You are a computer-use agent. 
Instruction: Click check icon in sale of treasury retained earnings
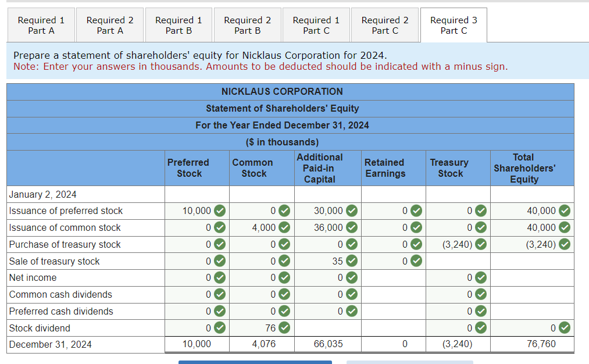(416, 260)
